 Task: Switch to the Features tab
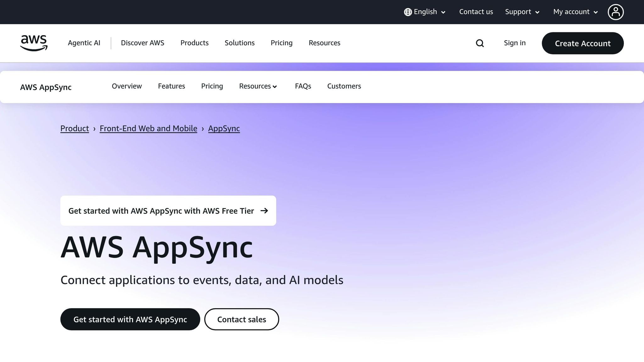pos(171,86)
